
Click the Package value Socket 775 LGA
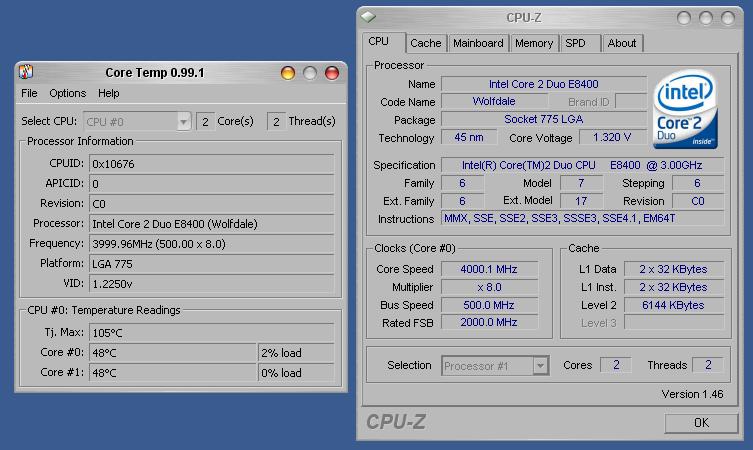click(x=544, y=119)
